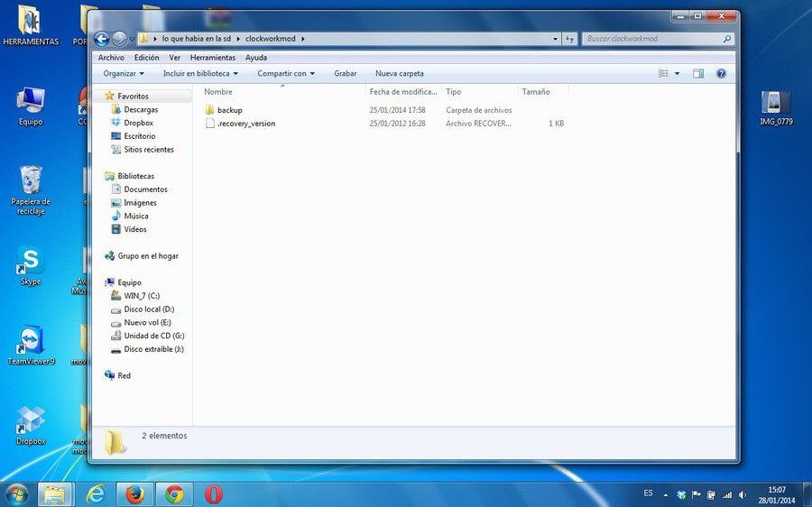Image resolution: width=812 pixels, height=507 pixels.
Task: Focus the 'Buscar clockworkmod' search box
Action: pyautogui.click(x=652, y=39)
